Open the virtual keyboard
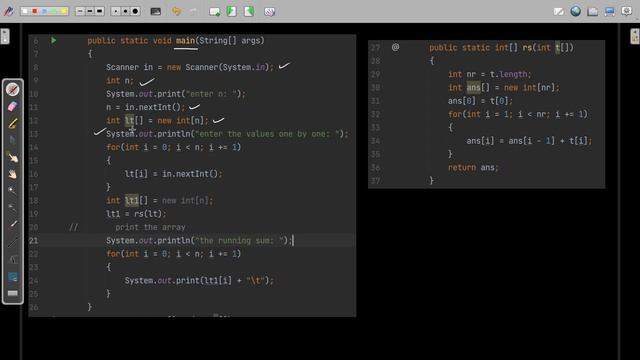The width and height of the screenshot is (640, 360). 13,293
